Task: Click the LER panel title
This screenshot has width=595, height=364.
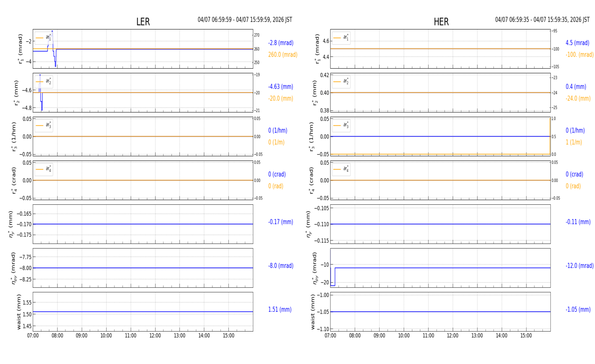Action: (143, 22)
